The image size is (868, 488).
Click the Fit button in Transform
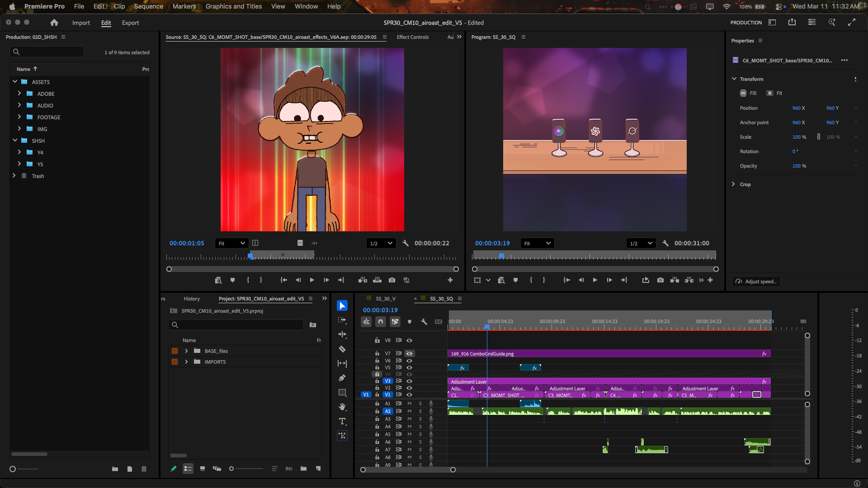tap(774, 93)
